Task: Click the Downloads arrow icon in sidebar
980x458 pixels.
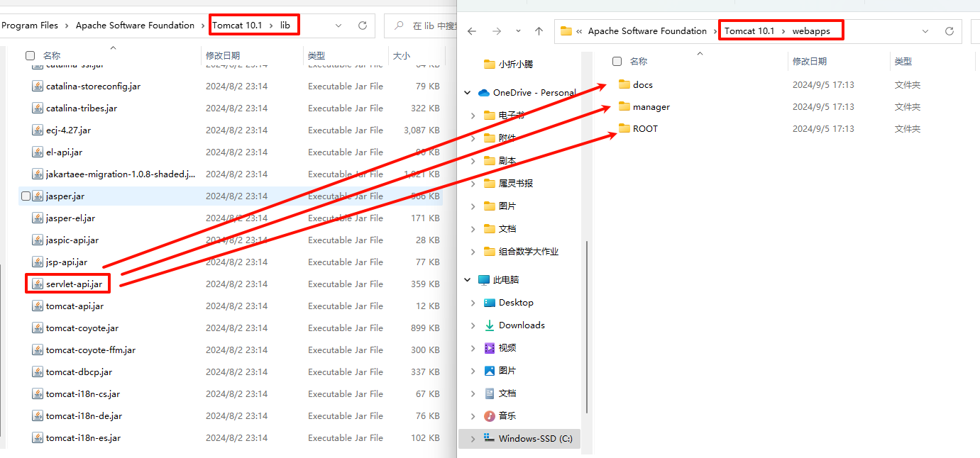Action: 490,325
